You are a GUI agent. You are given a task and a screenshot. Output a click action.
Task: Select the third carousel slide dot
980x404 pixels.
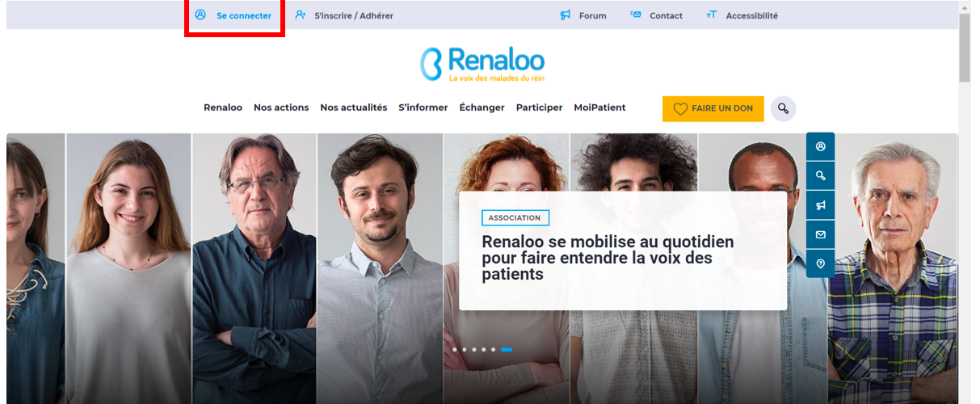tap(474, 349)
